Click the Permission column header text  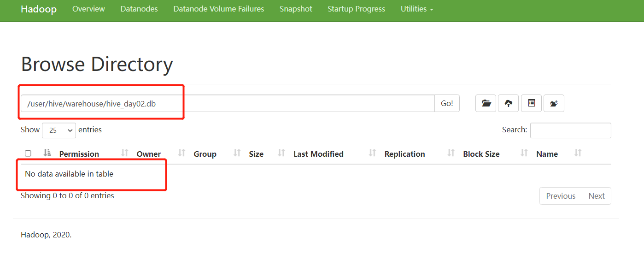[x=79, y=154]
